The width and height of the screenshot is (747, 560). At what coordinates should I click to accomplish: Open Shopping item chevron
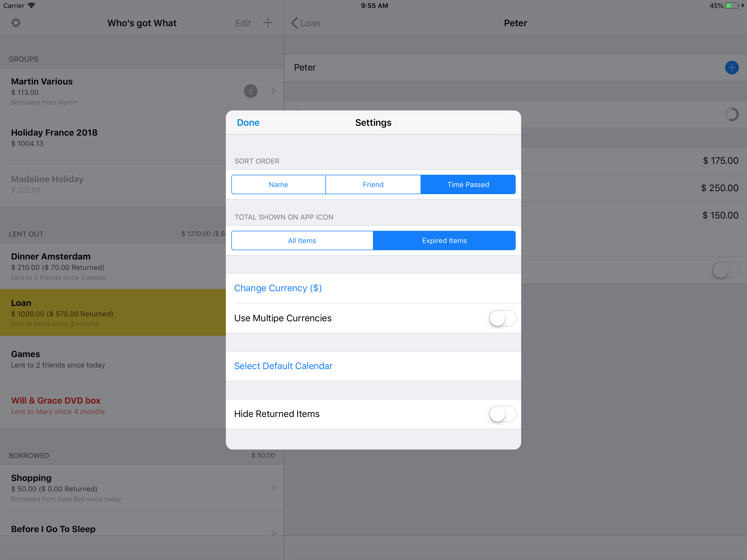click(x=273, y=488)
